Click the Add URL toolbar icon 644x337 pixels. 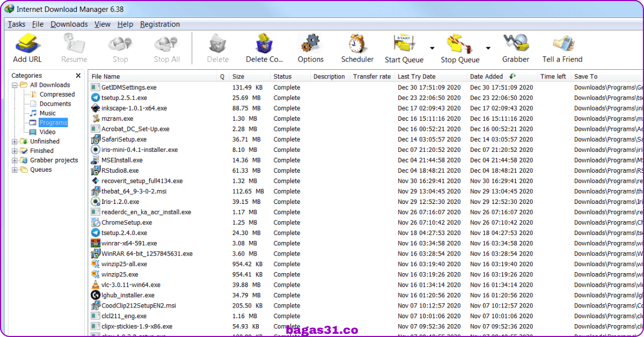coord(27,42)
